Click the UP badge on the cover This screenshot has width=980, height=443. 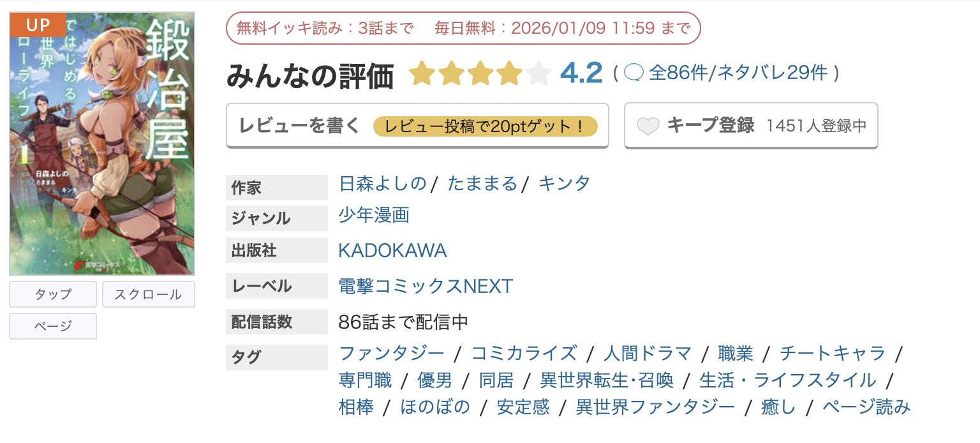(36, 25)
